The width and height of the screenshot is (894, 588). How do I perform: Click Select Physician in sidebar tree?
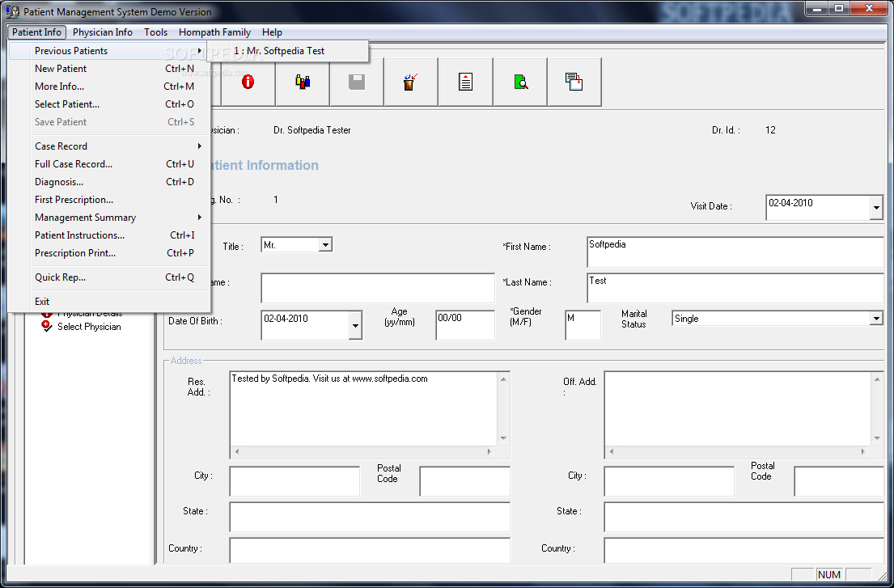click(x=89, y=327)
